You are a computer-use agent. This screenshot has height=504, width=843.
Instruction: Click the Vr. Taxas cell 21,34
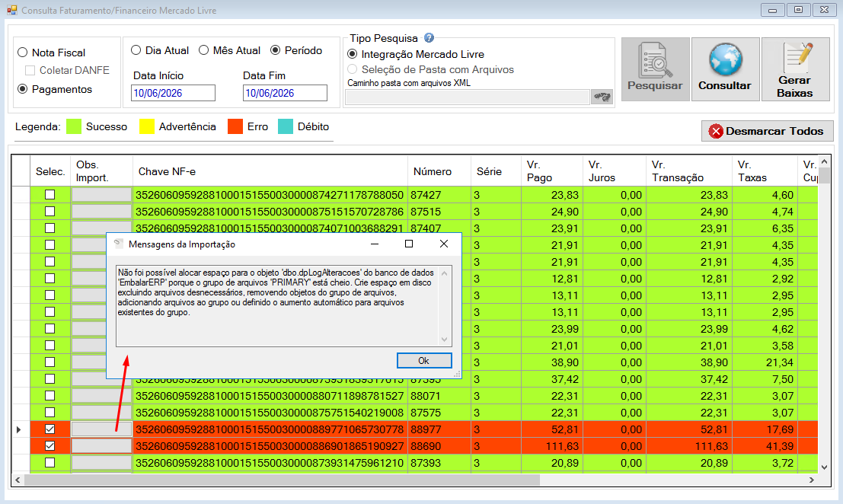[x=765, y=362]
